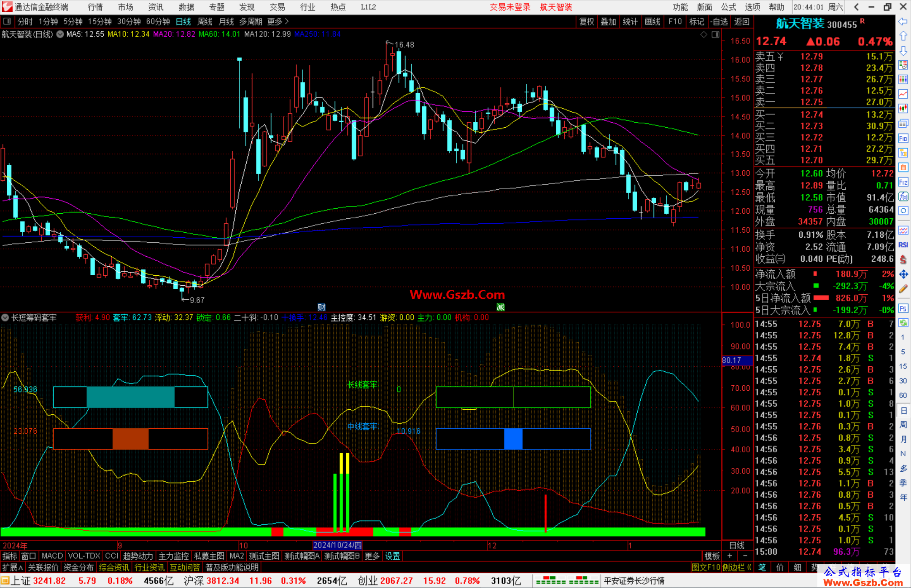The height and width of the screenshot is (588, 911).
Task: Open the f(x) formula manager icon
Action: [x=903, y=196]
